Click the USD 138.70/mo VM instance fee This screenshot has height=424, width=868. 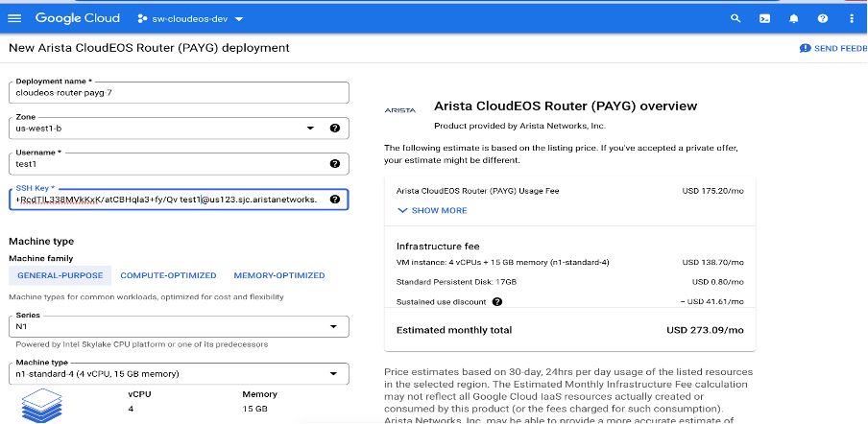coord(713,262)
